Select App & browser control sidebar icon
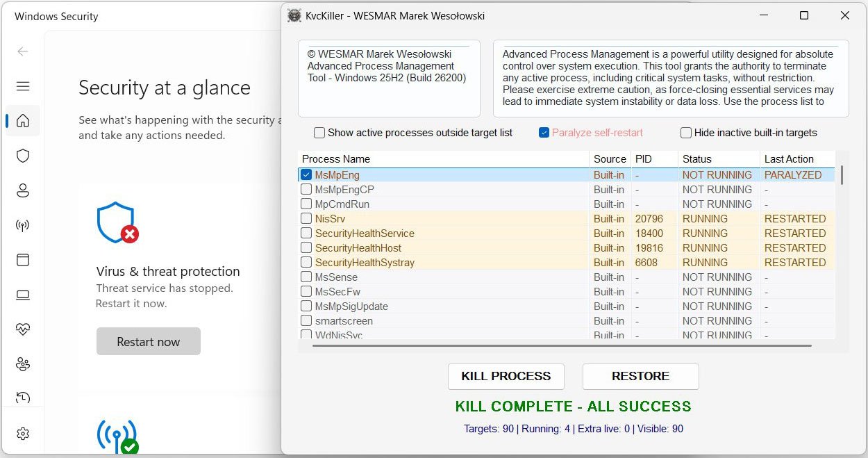This screenshot has width=868, height=458. coord(23,260)
